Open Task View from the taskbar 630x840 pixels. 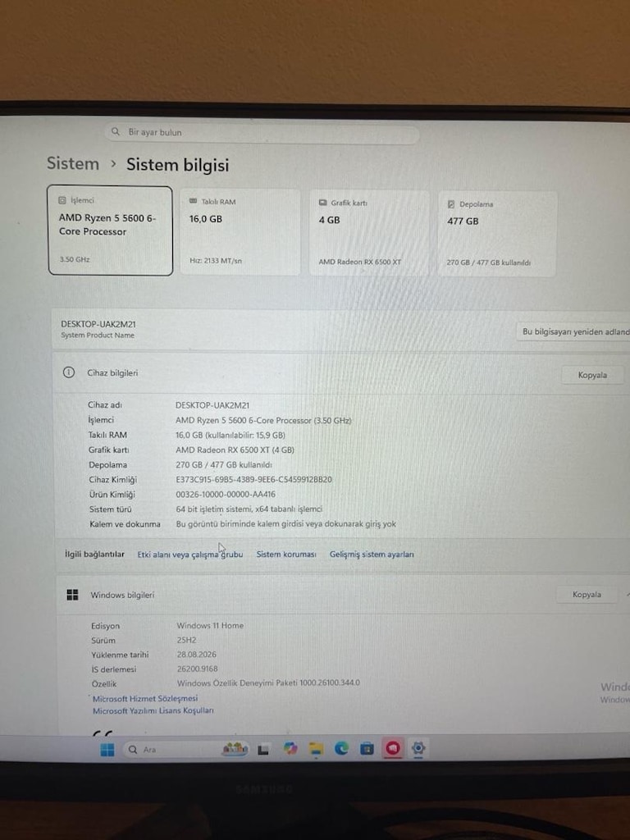tap(263, 750)
